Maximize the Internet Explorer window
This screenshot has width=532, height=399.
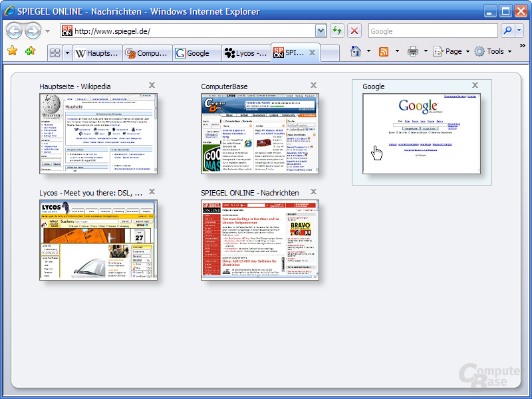[505, 11]
